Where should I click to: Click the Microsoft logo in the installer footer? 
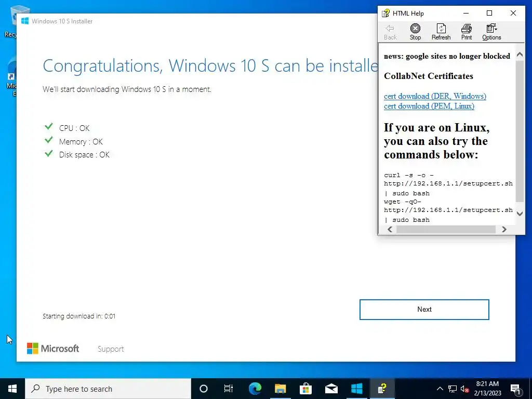tap(53, 349)
